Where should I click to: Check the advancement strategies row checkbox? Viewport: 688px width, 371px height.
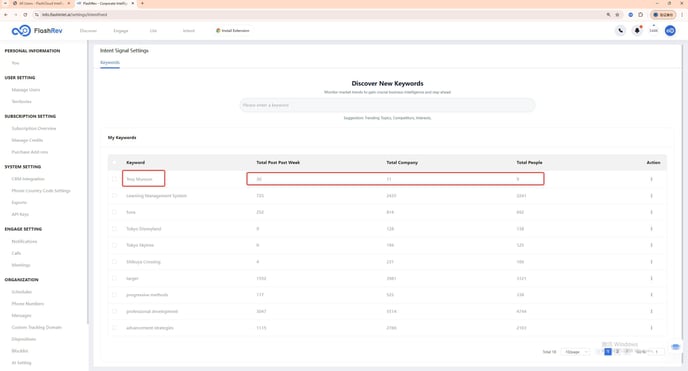pyautogui.click(x=115, y=328)
